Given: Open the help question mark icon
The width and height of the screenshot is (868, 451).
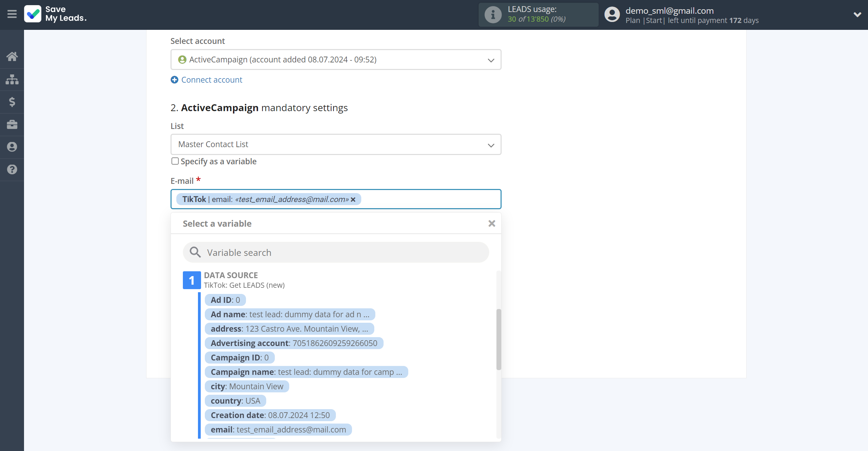Looking at the screenshot, I should coord(12,169).
